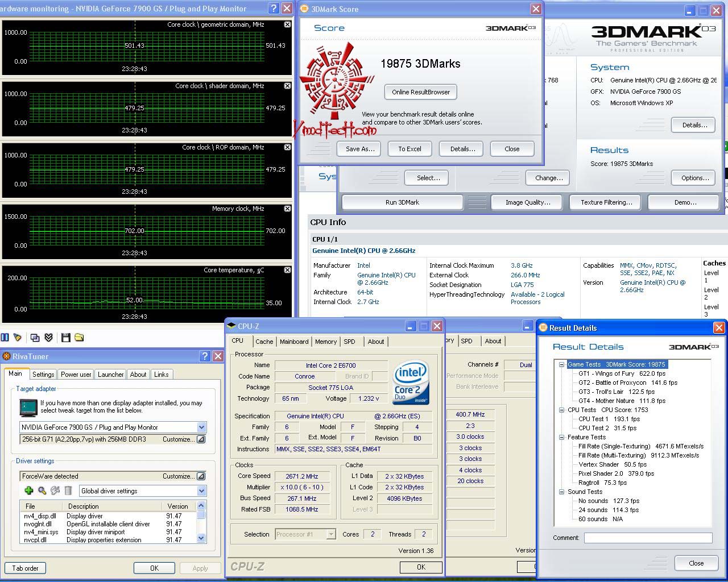Collapse the Game Tests tree node

coord(561,364)
